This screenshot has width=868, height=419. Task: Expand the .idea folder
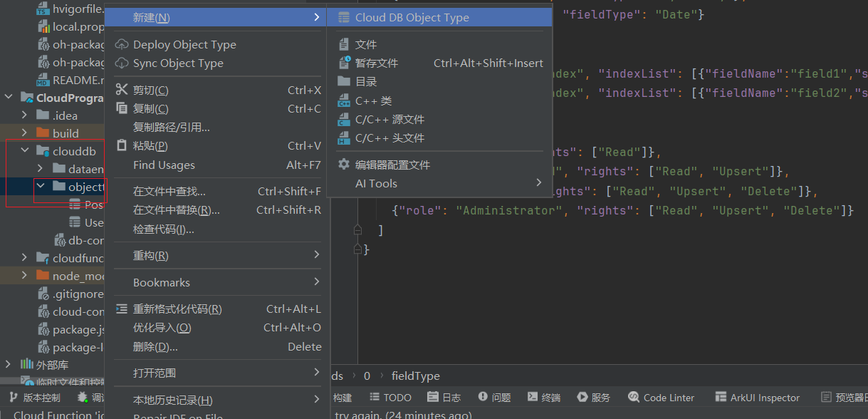click(x=25, y=115)
